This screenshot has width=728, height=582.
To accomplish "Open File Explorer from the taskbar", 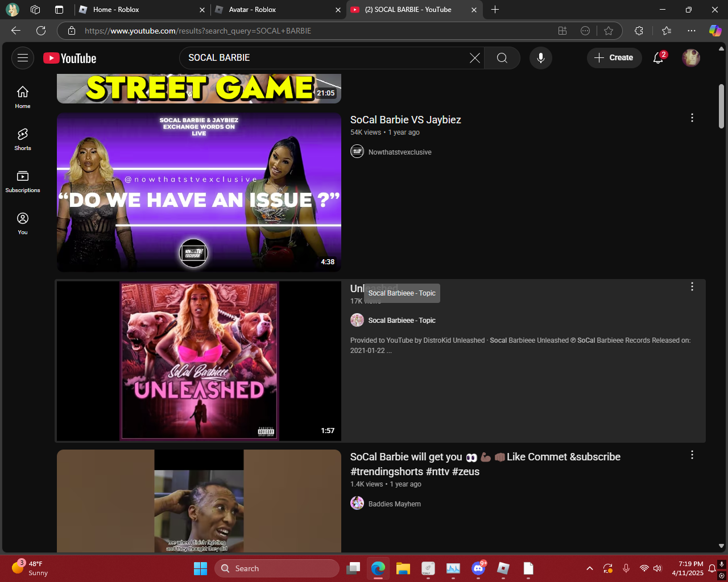I will coord(403,568).
